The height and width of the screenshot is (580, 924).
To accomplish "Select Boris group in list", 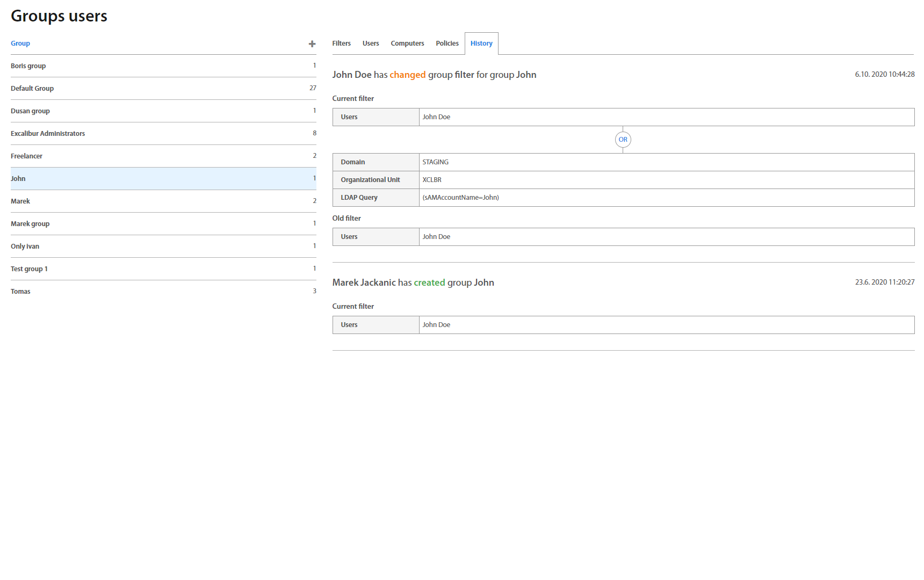I will point(28,66).
